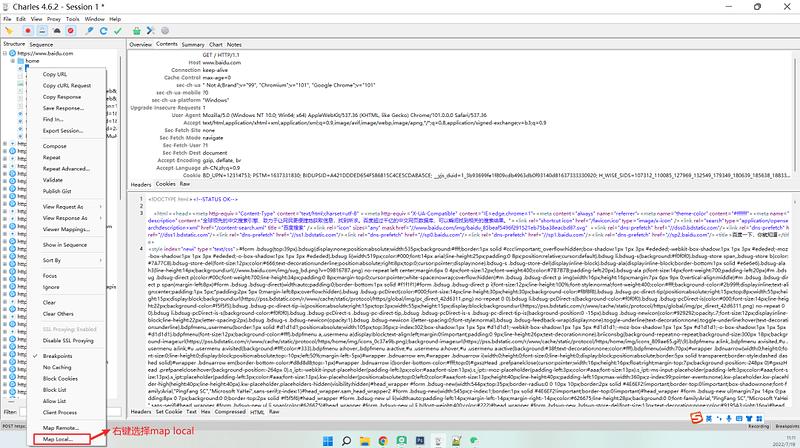Click the blue Repeat arrow toolbar icon
The width and height of the screenshot is (800, 448).
(104, 31)
